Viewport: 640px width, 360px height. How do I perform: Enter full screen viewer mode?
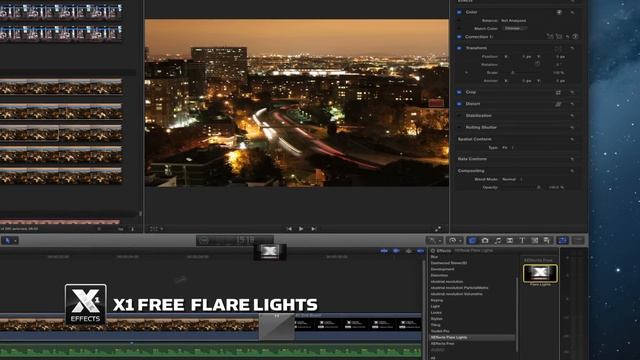(438, 229)
